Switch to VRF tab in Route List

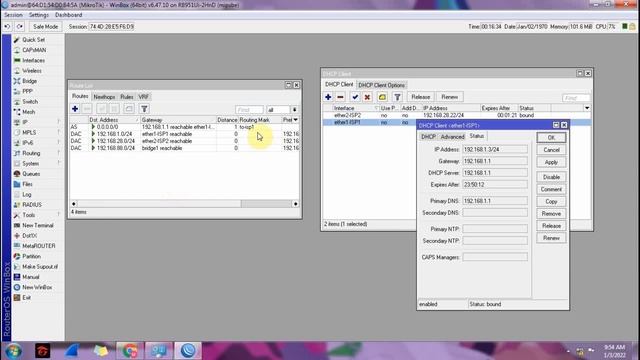click(143, 97)
